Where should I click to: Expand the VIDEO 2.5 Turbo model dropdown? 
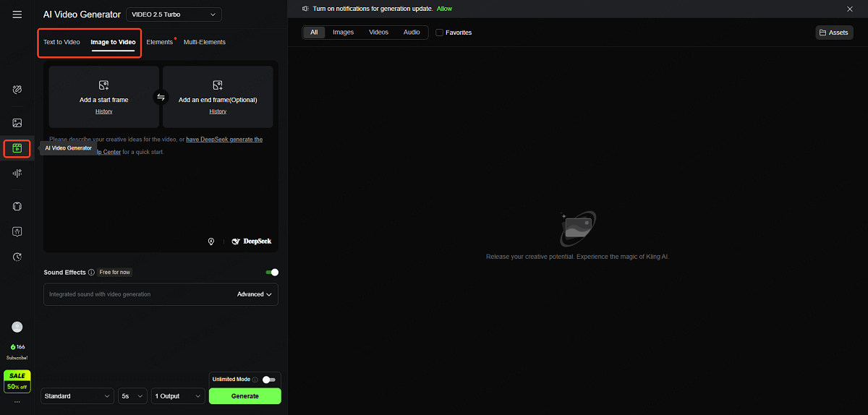(174, 14)
